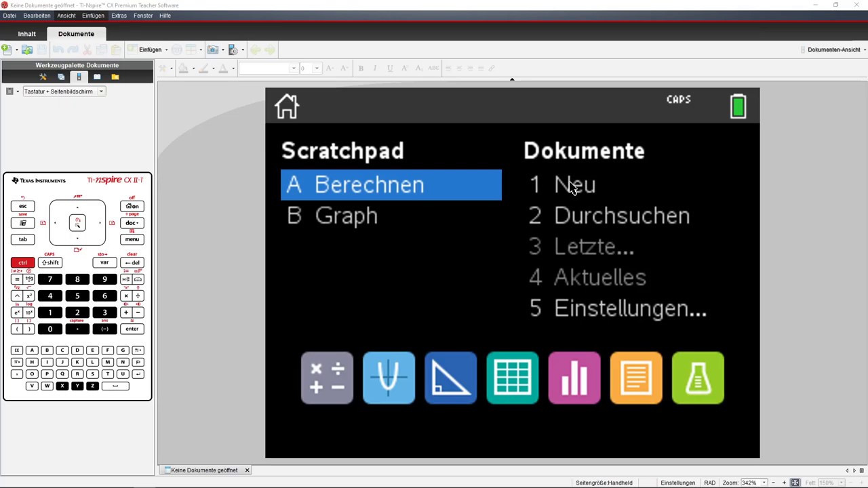
Task: Open the Fenster menu
Action: (x=143, y=16)
